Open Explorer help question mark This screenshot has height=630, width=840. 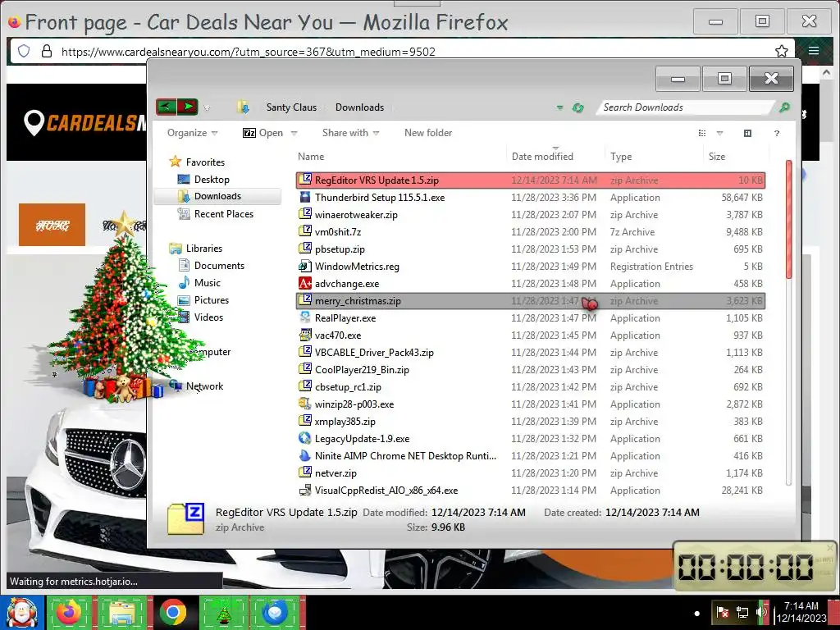[777, 134]
